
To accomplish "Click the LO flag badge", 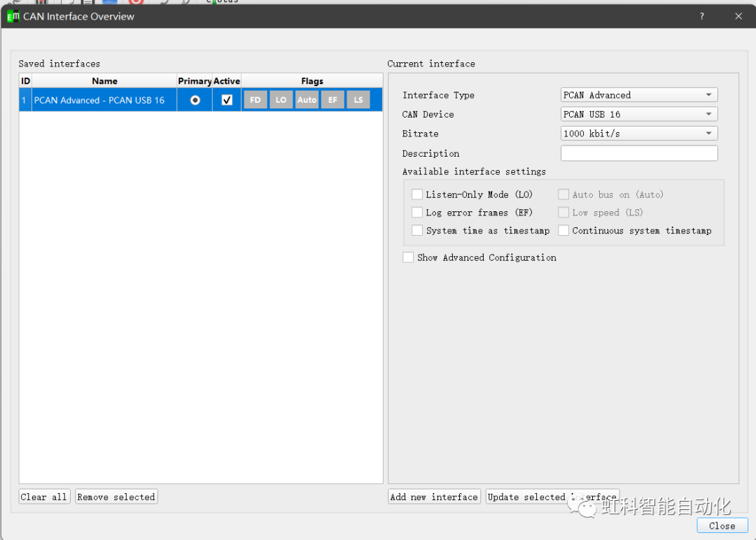I will click(281, 100).
